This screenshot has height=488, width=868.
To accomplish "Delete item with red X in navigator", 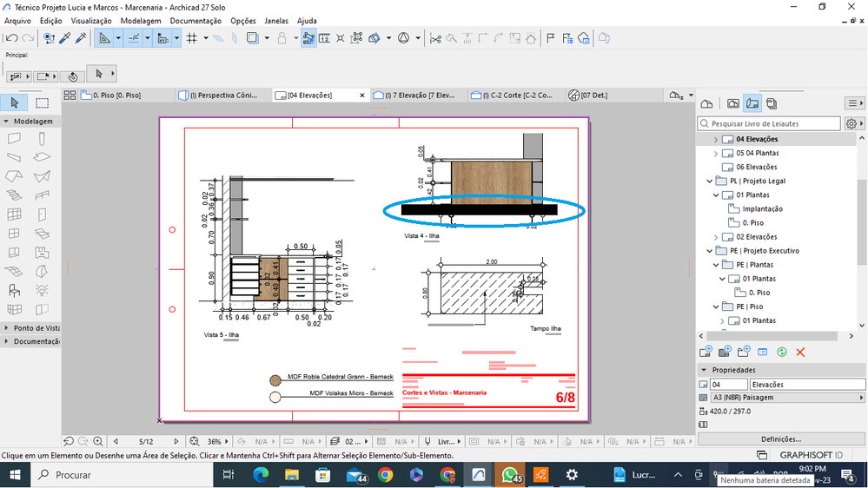I will point(800,352).
